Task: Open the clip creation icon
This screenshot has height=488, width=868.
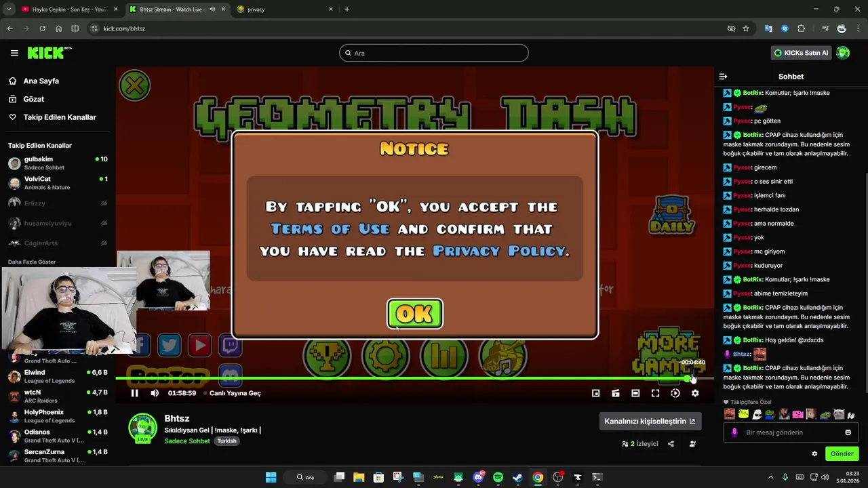Action: coord(616,393)
